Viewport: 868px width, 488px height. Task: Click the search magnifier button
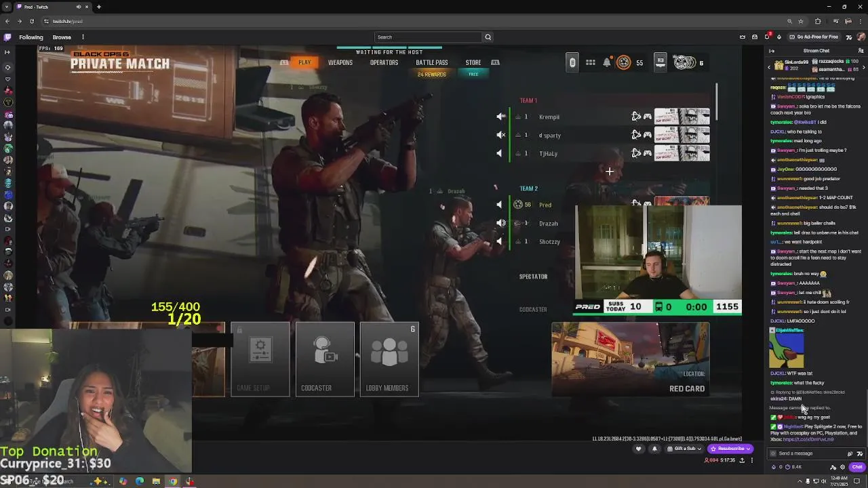tap(488, 37)
